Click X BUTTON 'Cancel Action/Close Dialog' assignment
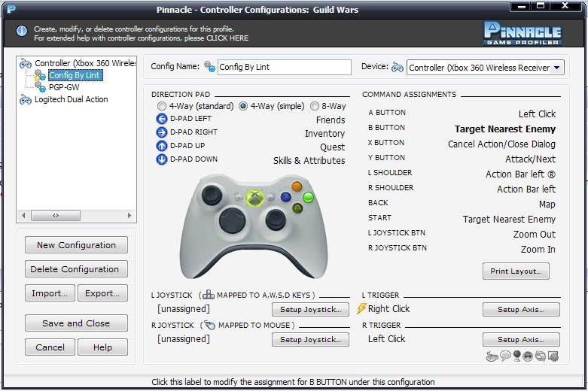Screen dimensions: 588x391 (501, 144)
